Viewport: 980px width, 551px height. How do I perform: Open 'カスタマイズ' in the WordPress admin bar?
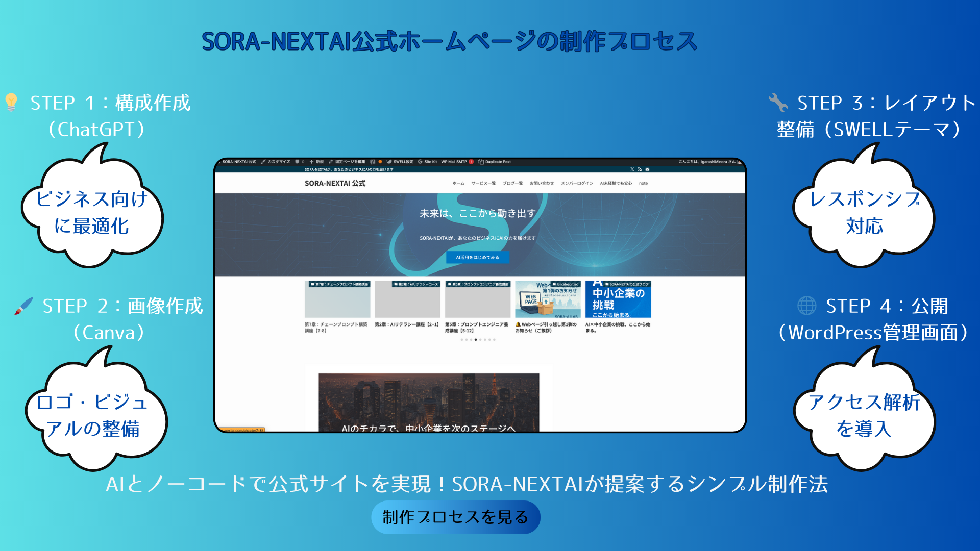275,162
